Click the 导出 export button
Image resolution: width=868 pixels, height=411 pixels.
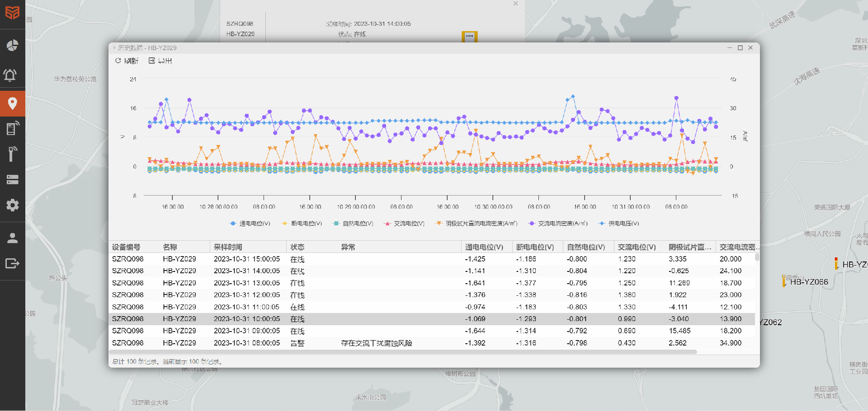(x=160, y=61)
